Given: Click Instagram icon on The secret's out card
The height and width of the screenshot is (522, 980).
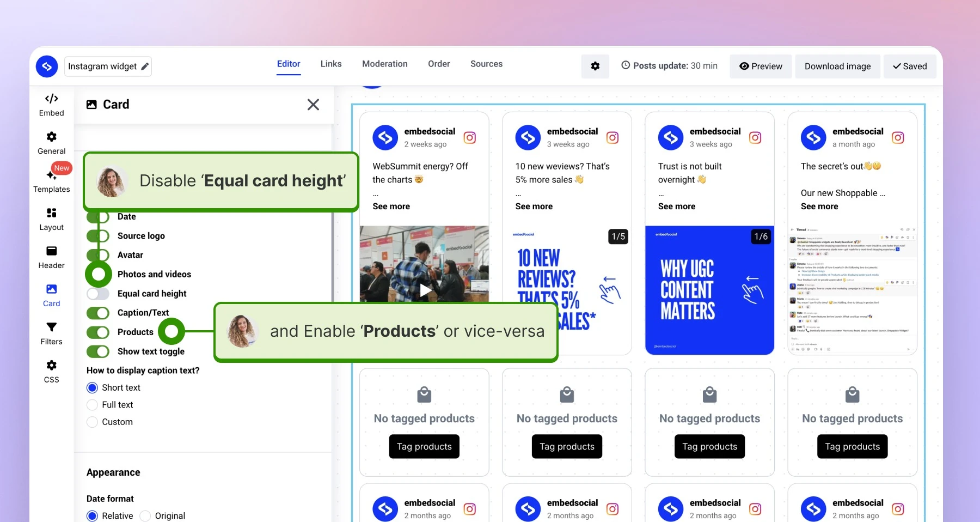Looking at the screenshot, I should [898, 138].
